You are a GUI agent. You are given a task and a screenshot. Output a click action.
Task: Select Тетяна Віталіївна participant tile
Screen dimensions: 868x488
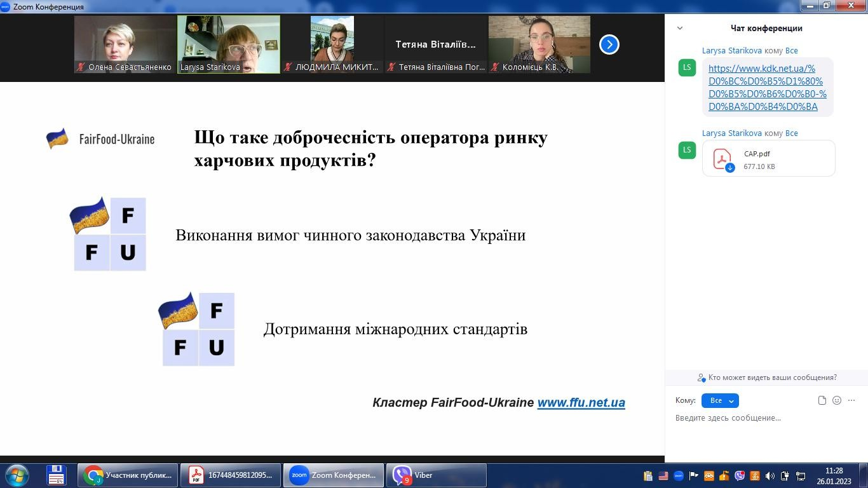click(436, 44)
